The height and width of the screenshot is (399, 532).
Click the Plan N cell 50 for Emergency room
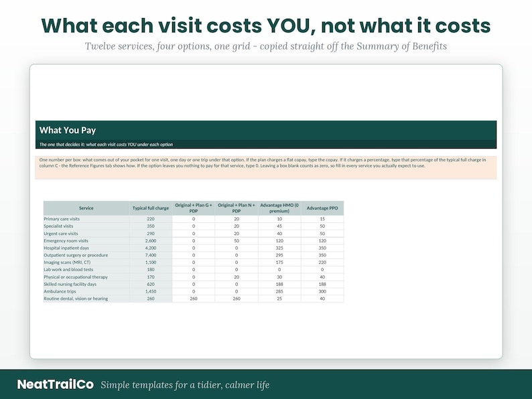(237, 241)
